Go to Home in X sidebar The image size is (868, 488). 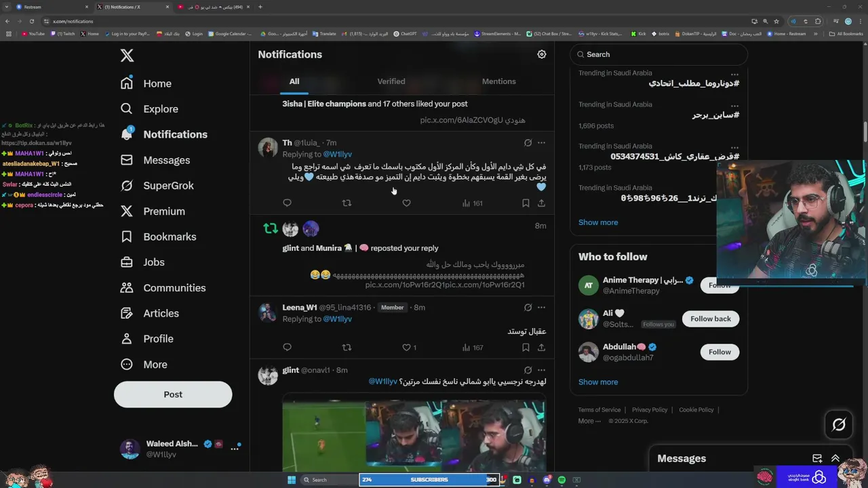pyautogui.click(x=146, y=83)
